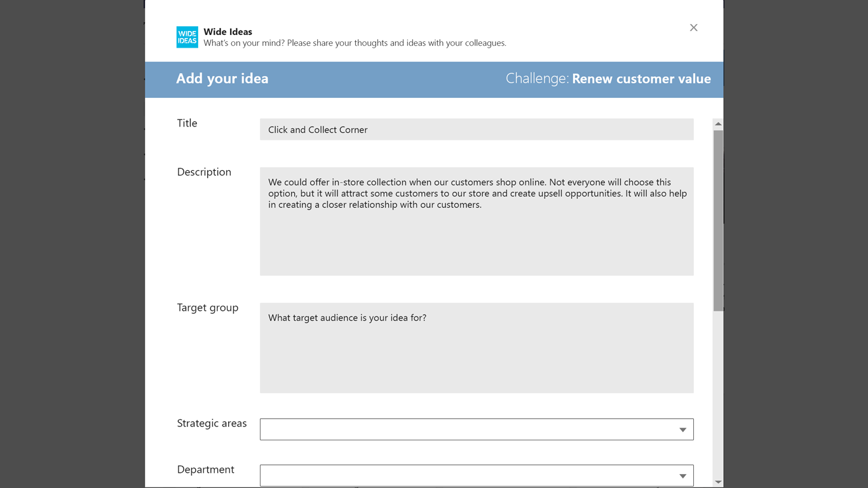Click the scrollbar down arrow
Viewport: 868px width, 488px height.
pyautogui.click(x=718, y=482)
